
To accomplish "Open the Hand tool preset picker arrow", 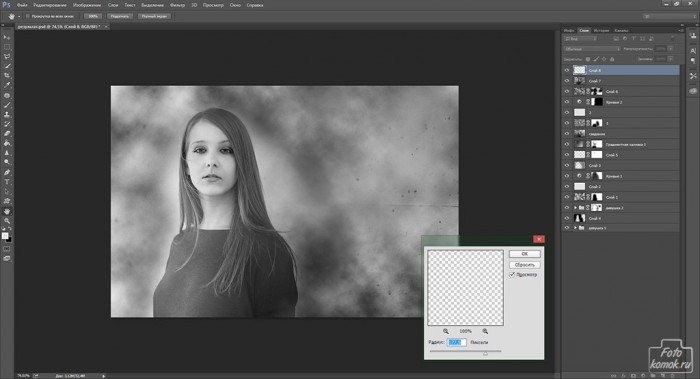I will (x=19, y=17).
